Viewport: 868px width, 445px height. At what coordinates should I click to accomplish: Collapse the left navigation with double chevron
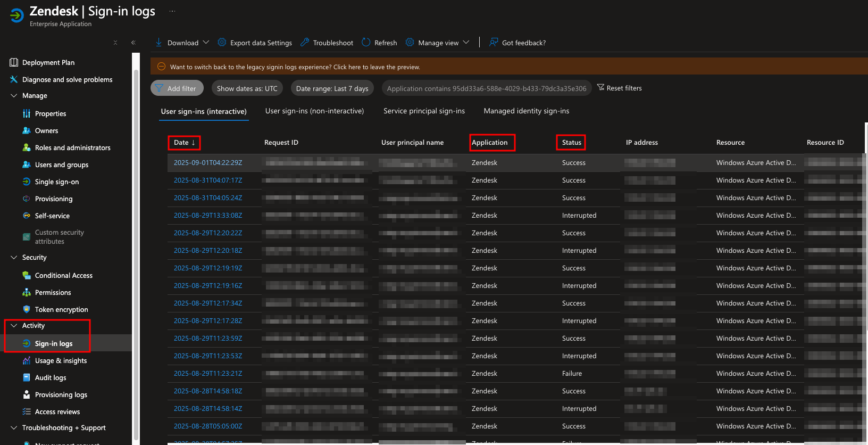tap(133, 43)
